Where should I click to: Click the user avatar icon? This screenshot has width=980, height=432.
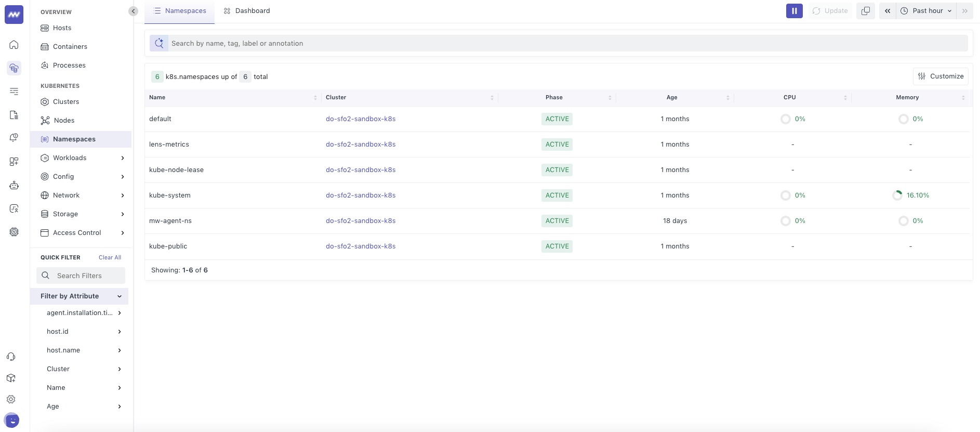(11, 420)
